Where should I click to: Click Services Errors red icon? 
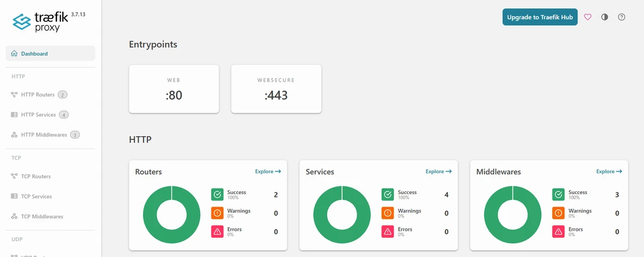[387, 232]
